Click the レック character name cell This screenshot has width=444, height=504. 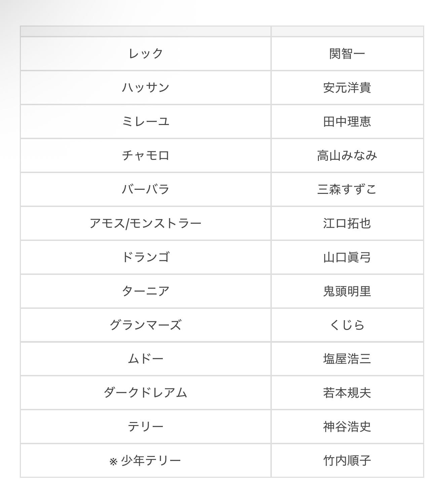tap(146, 54)
